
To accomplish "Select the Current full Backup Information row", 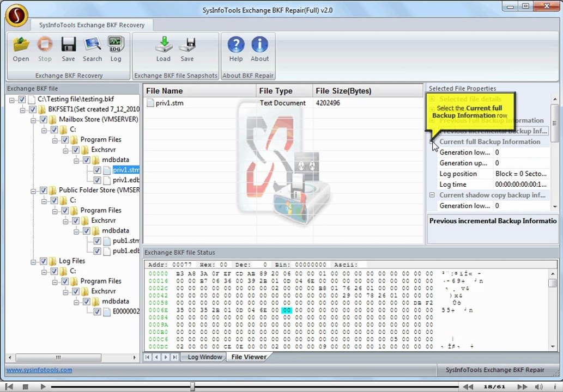I will [489, 142].
